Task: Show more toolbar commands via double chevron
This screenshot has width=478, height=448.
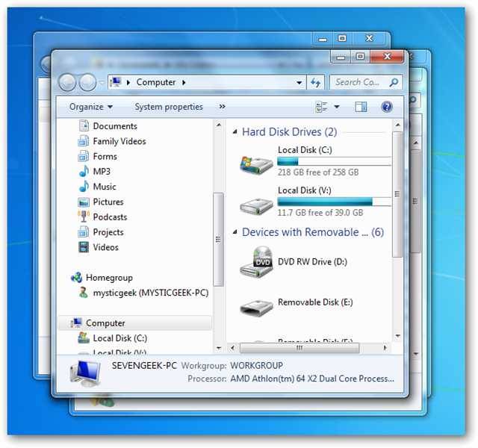Action: 223,106
